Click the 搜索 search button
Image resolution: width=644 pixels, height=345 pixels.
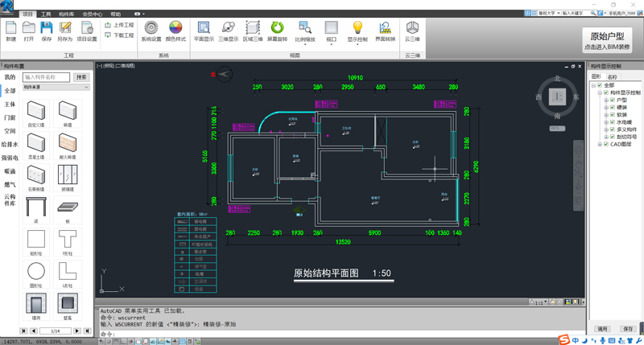point(81,77)
